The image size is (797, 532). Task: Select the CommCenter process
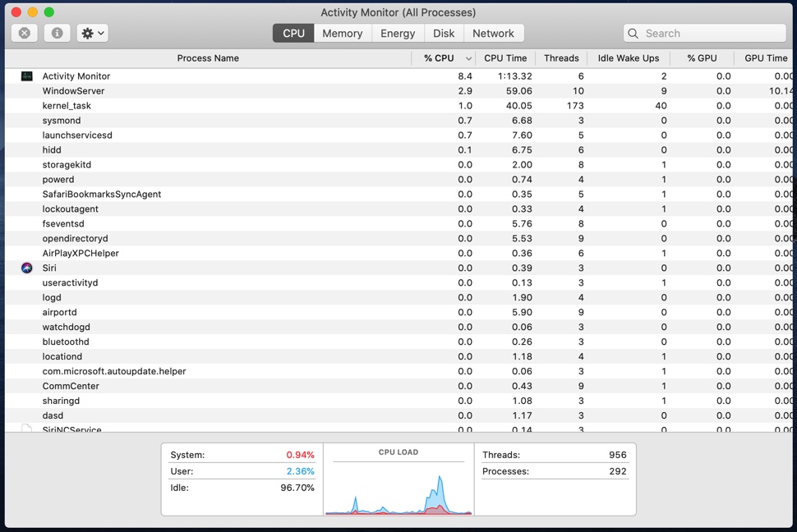(x=398, y=386)
